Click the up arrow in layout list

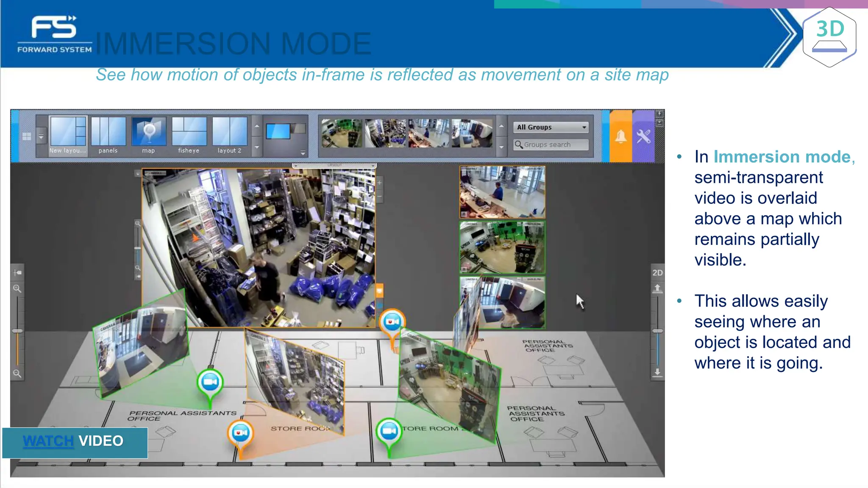click(256, 126)
